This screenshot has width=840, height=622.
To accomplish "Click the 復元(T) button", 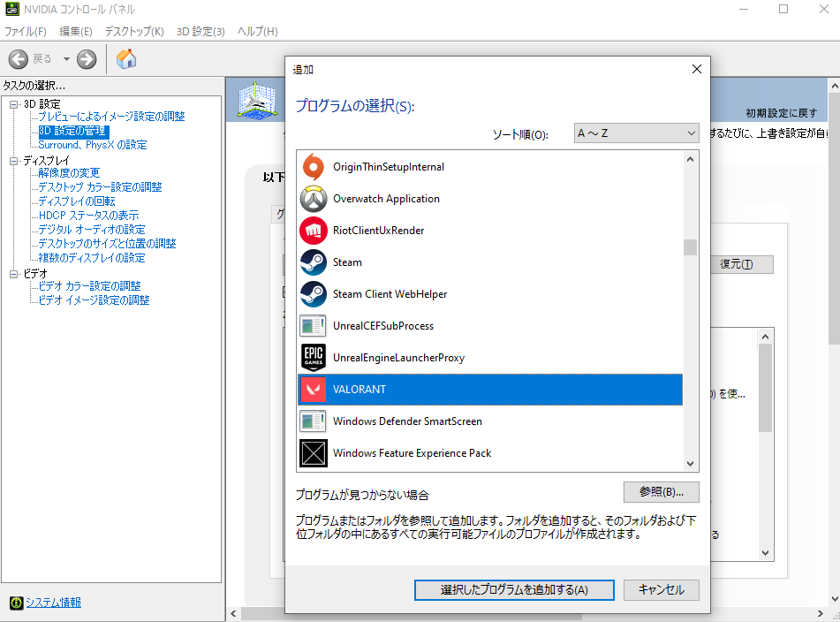I will pos(742,265).
